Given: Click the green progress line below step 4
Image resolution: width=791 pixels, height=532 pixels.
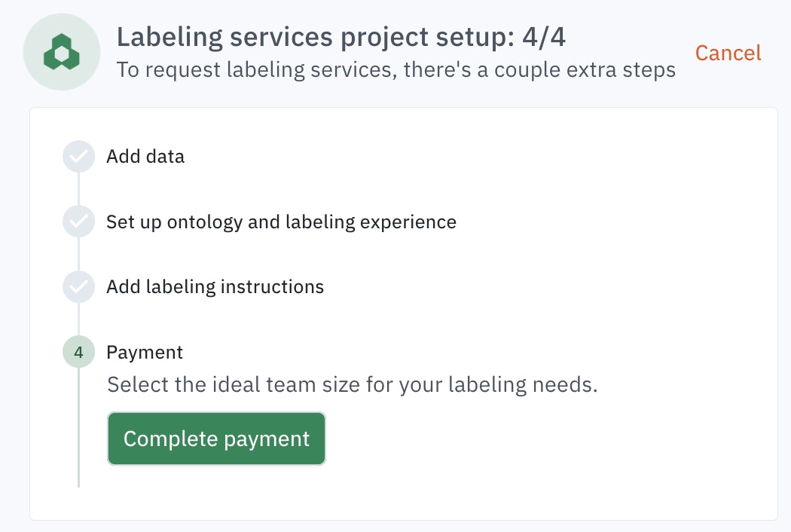Looking at the screenshot, I should click(x=78, y=427).
